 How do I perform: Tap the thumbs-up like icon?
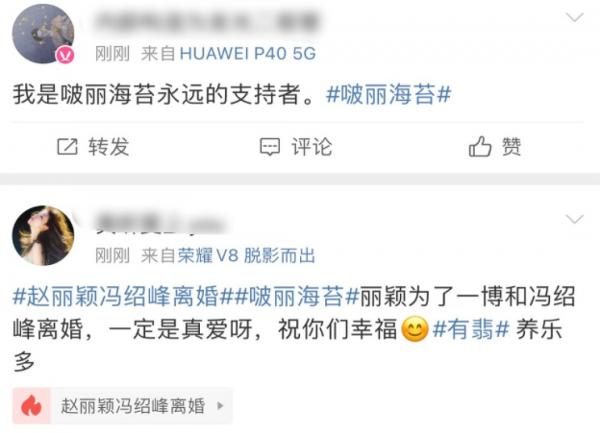[x=480, y=147]
